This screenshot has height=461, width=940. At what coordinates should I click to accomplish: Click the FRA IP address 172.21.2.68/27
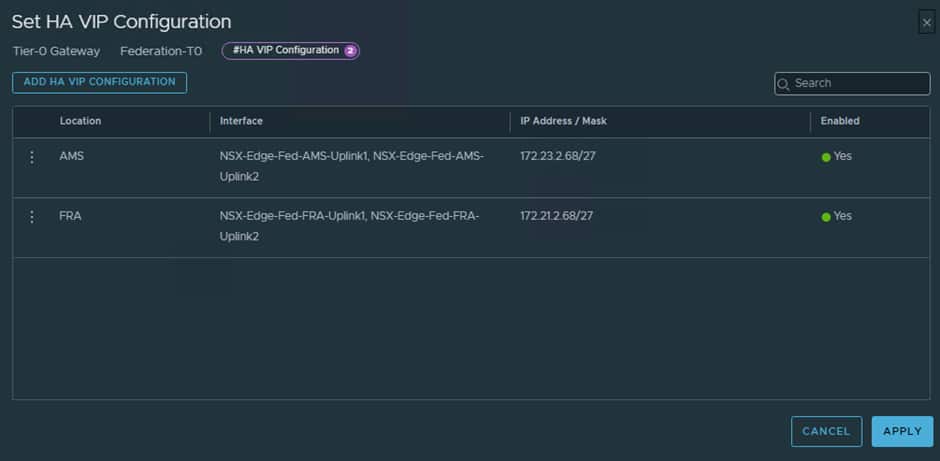556,216
